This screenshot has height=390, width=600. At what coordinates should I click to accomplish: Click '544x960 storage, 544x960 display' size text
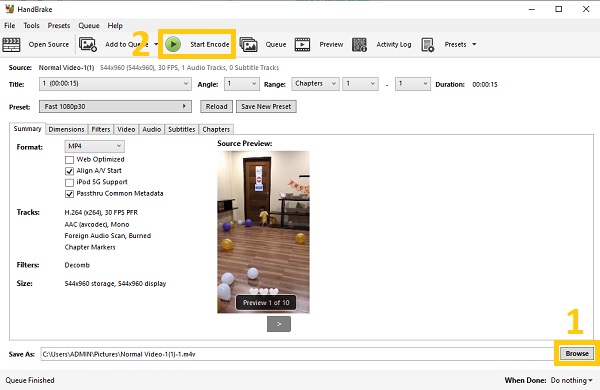point(115,284)
